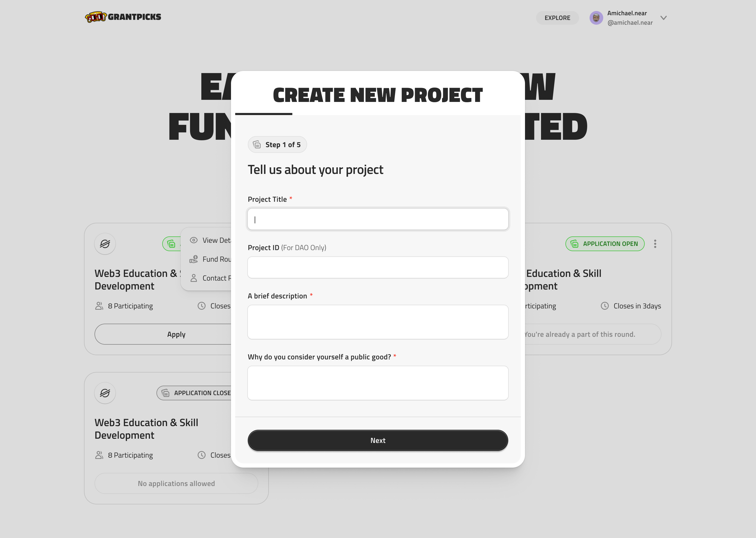The image size is (756, 538).
Task: Click the round logo on the top-left round card
Action: pyautogui.click(x=104, y=244)
